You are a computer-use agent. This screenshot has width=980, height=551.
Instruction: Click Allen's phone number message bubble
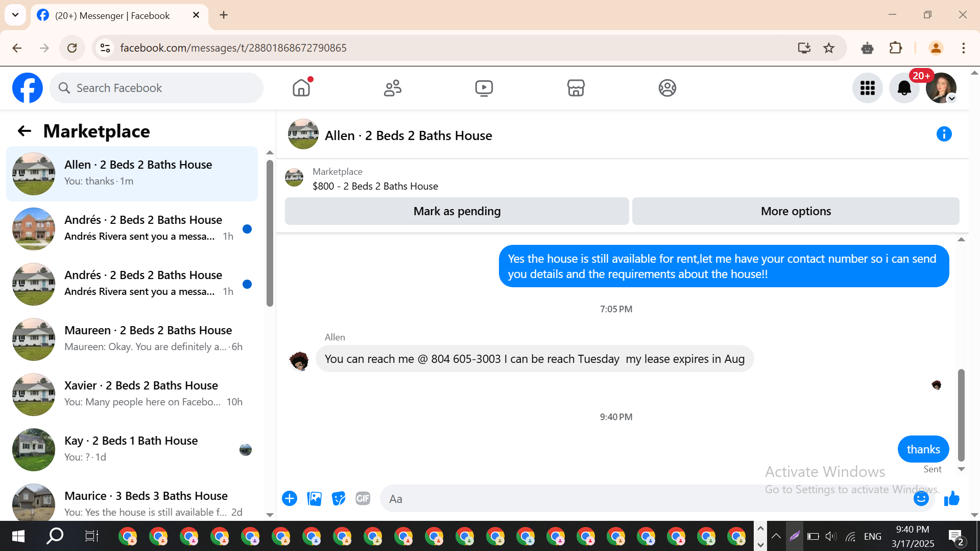[535, 359]
